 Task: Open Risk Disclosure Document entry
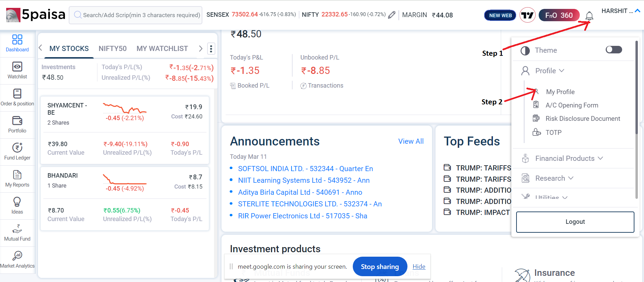pos(582,118)
